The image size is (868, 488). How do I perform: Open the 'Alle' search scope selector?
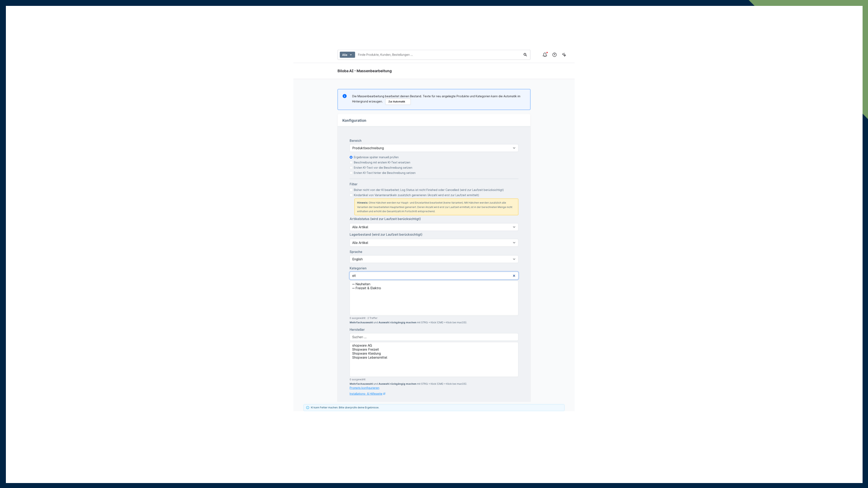coord(347,55)
